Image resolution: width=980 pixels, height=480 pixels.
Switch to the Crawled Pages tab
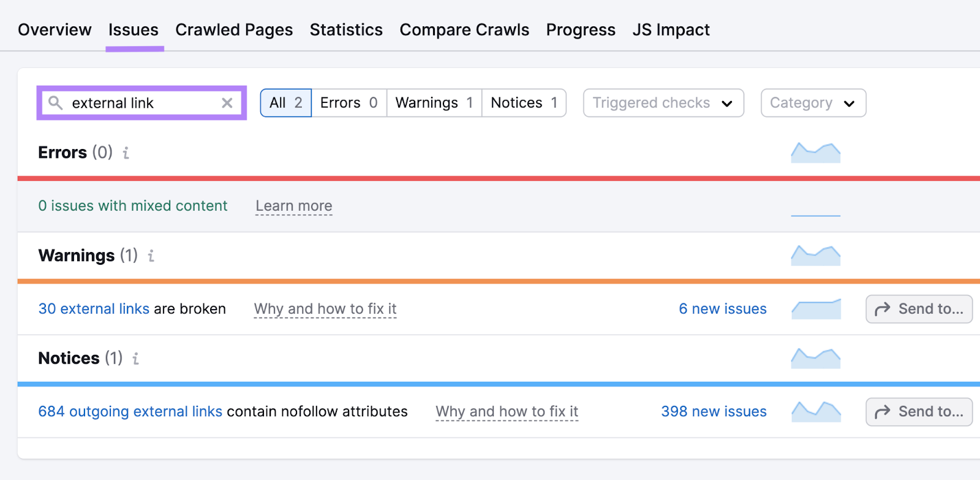(x=234, y=30)
